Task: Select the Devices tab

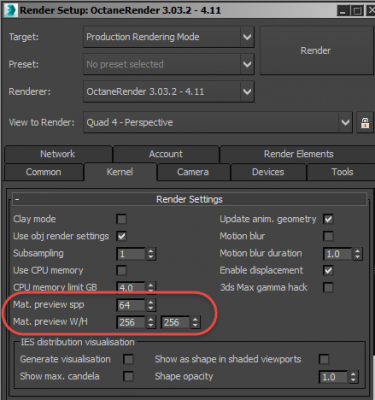Action: pyautogui.click(x=268, y=172)
